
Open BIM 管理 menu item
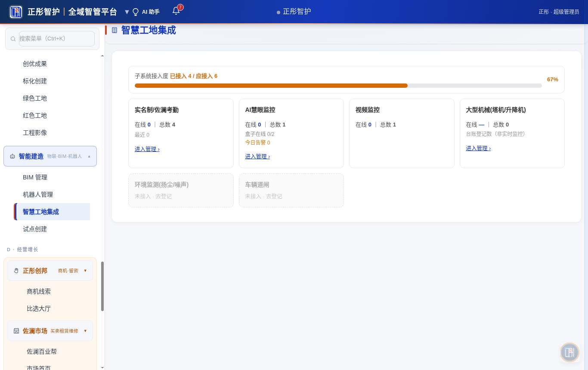click(35, 177)
